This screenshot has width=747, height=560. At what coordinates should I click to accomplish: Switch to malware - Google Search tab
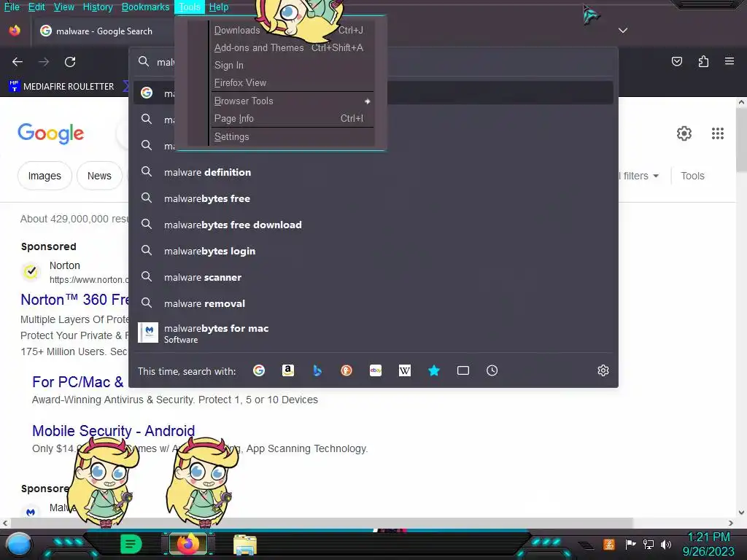click(x=102, y=31)
